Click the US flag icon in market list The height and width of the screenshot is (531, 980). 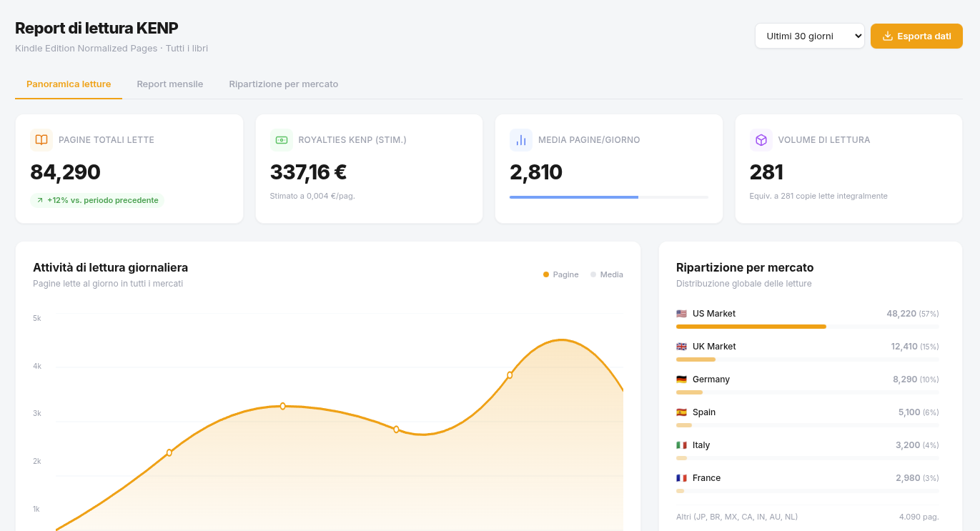pos(681,314)
